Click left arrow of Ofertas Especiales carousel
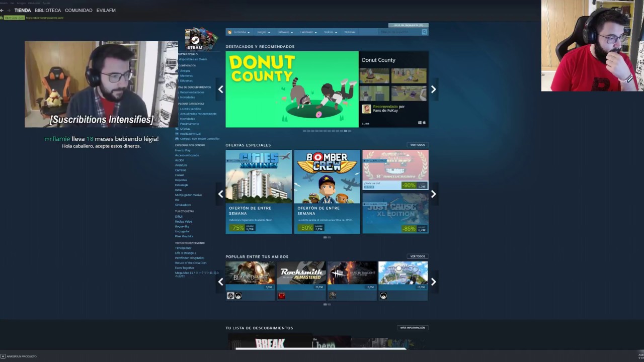This screenshot has height=362, width=644. click(220, 194)
